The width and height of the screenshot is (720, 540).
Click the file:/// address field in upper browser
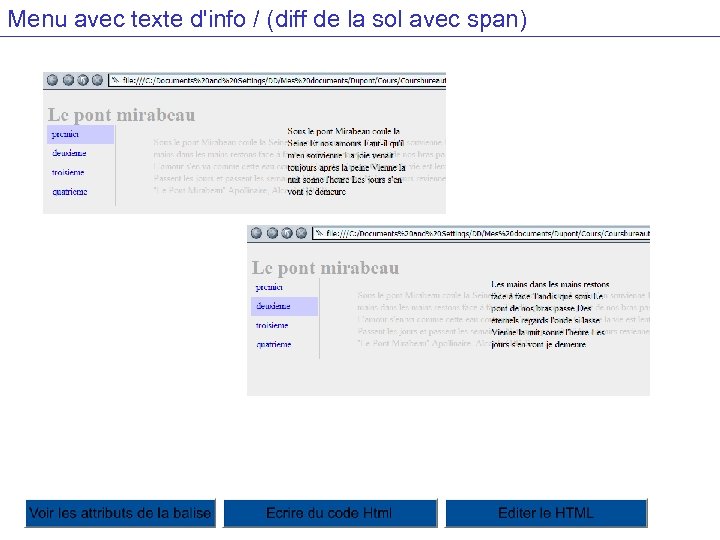tap(277, 80)
